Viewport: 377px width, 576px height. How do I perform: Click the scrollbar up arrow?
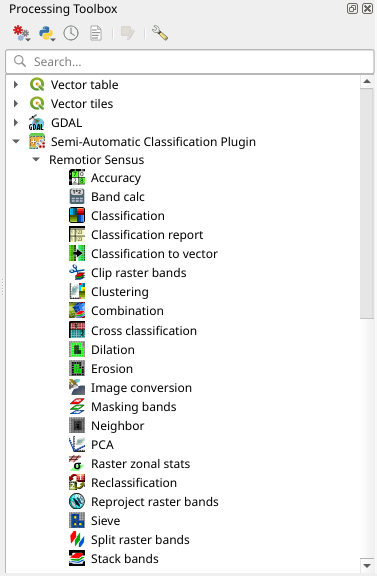(367, 82)
